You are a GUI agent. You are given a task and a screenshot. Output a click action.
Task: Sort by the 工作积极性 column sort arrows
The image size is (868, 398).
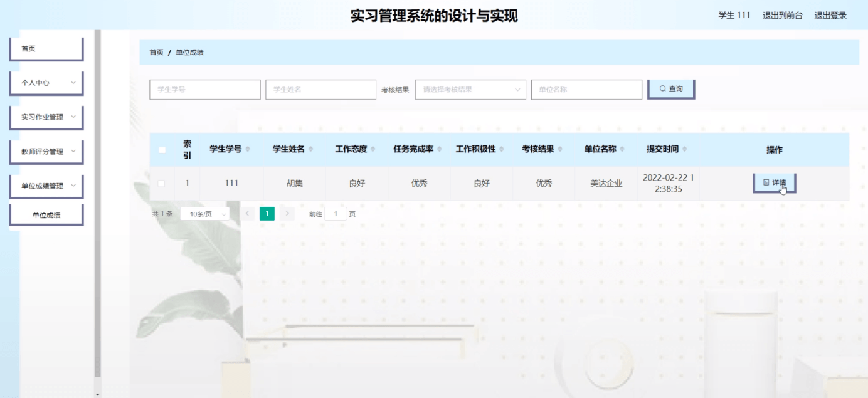pyautogui.click(x=502, y=149)
